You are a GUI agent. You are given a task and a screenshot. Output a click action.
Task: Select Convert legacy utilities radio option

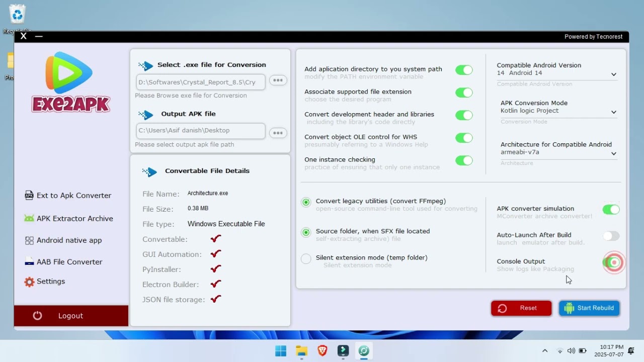tap(306, 202)
